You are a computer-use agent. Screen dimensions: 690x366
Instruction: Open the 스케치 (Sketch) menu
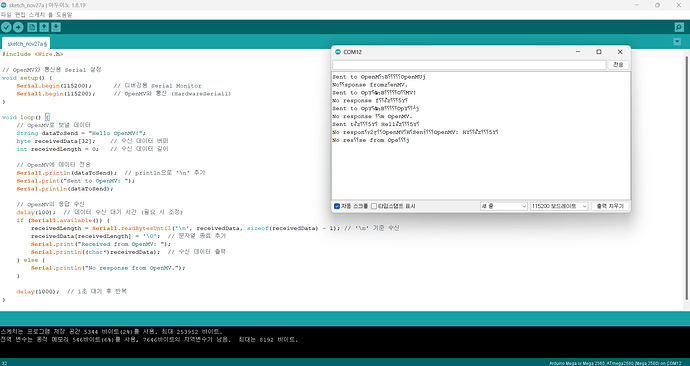coord(37,15)
